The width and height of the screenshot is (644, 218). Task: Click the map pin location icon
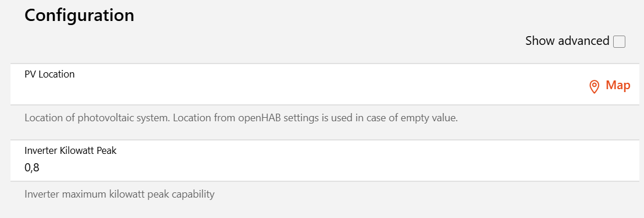click(x=594, y=87)
